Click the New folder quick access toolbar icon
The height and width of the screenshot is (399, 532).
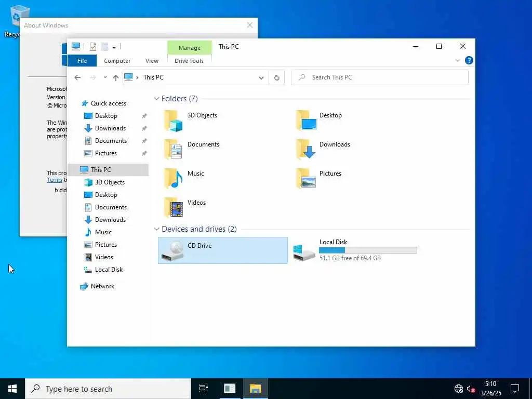coord(104,46)
